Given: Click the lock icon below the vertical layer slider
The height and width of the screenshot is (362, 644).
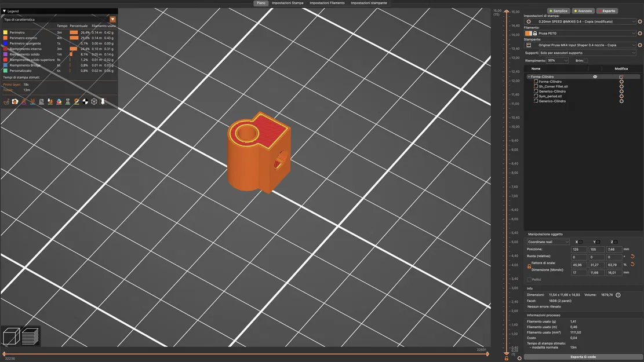Looking at the screenshot, I should (507, 358).
